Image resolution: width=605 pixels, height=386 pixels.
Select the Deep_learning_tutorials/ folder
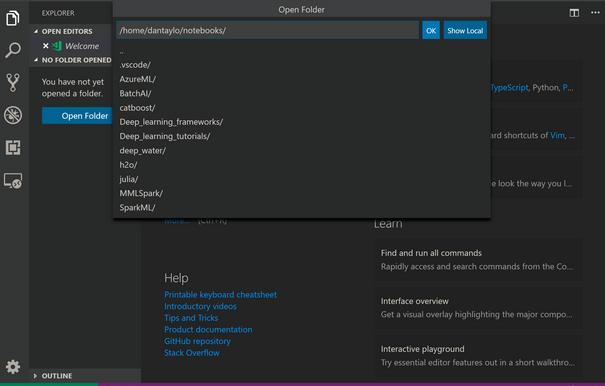coord(302,136)
